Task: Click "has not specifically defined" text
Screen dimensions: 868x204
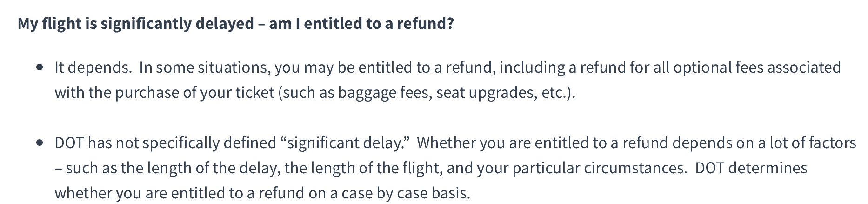Action: 182,143
